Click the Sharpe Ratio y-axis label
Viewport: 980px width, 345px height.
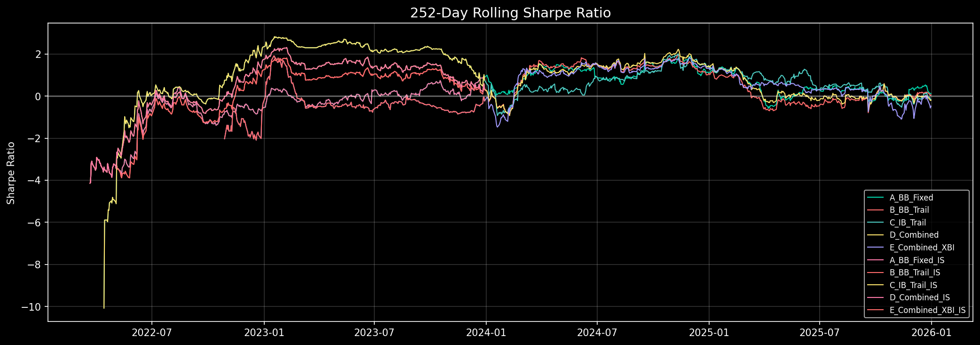(x=11, y=173)
